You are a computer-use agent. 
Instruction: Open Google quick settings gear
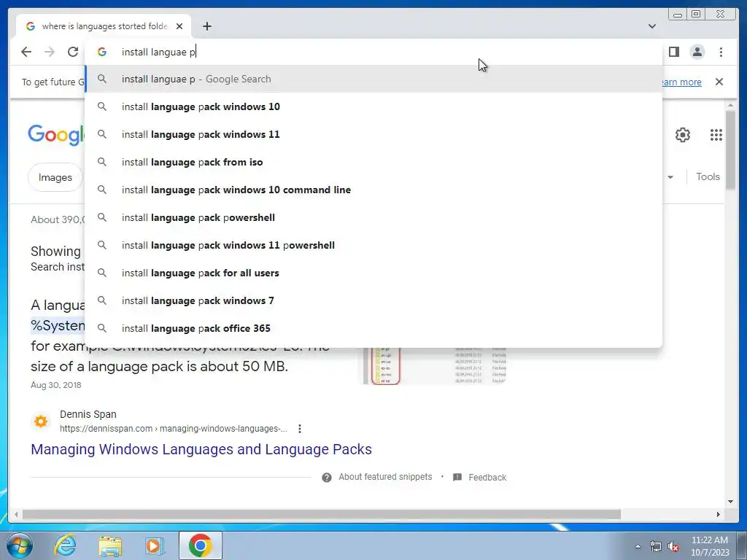683,135
